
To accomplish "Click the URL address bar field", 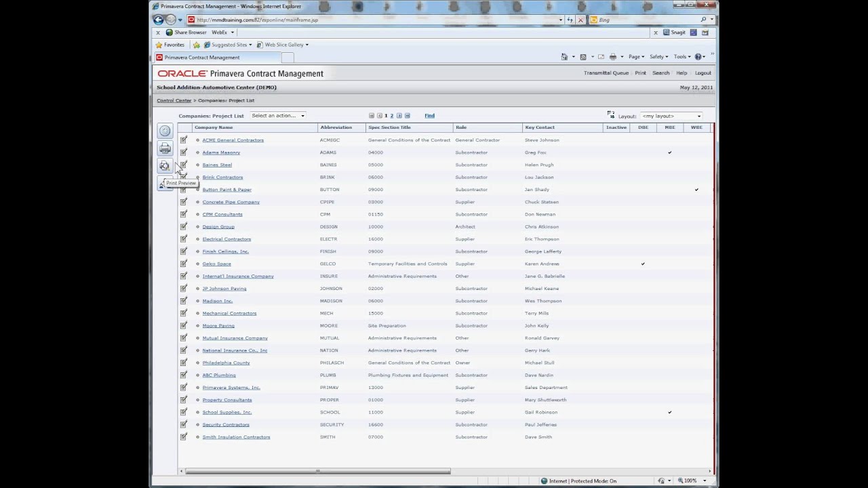I will click(372, 20).
